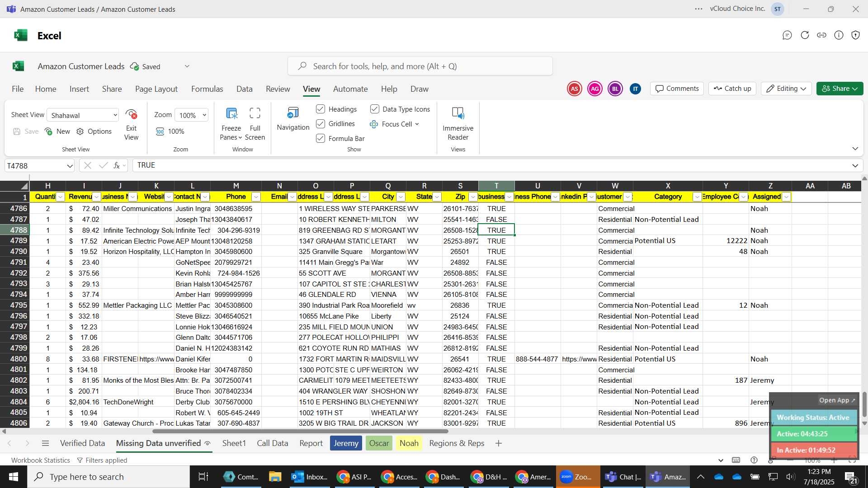
Task: Switch to Automate ribbon tab
Action: click(x=350, y=89)
